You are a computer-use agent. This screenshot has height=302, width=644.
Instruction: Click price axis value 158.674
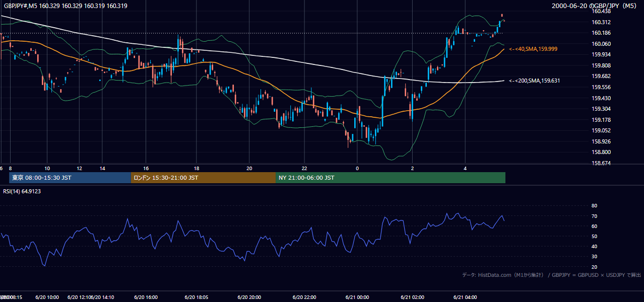coord(601,163)
